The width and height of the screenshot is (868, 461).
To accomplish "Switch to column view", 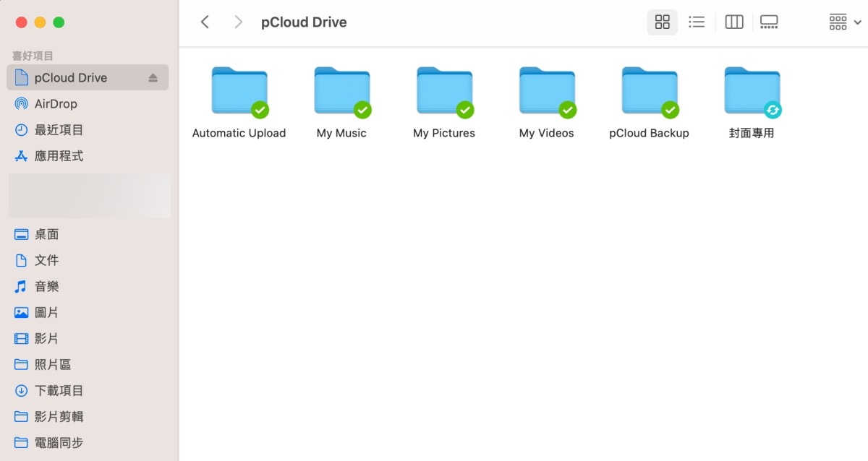I will [x=734, y=22].
